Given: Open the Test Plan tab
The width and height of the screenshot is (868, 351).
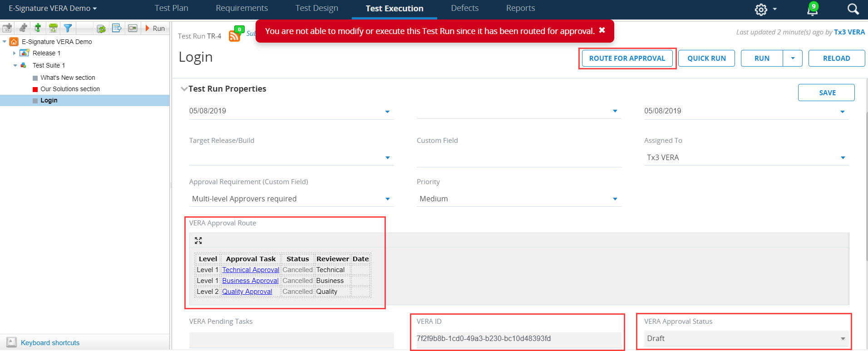Looking at the screenshot, I should [171, 8].
